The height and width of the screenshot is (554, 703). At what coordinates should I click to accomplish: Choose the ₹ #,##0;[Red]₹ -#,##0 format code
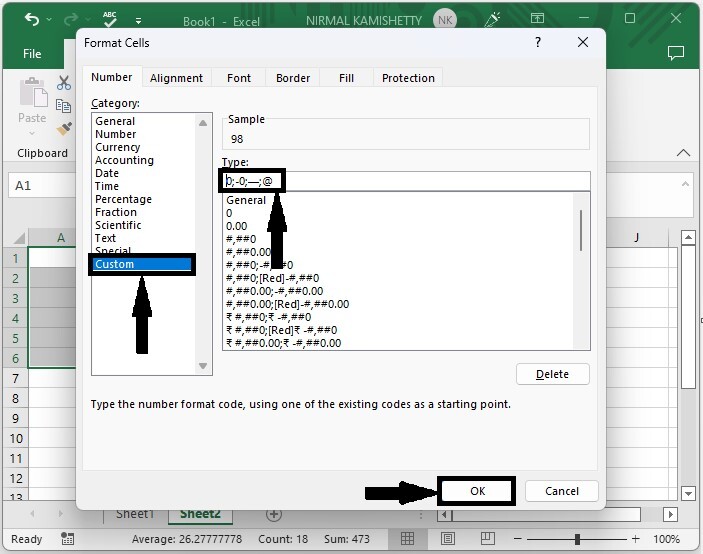(282, 330)
